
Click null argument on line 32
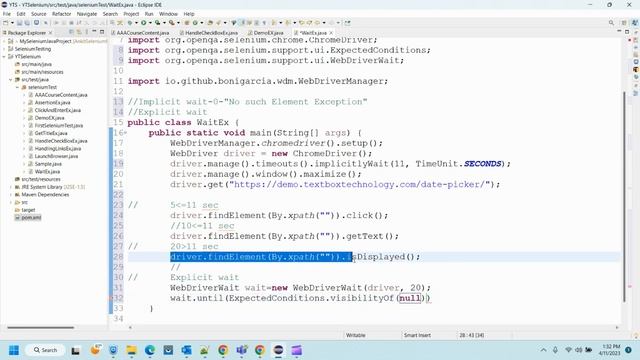tap(410, 298)
